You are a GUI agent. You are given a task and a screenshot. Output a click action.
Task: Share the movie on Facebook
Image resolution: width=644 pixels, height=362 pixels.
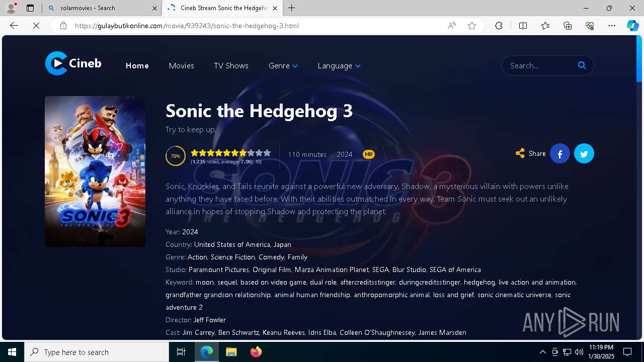560,153
